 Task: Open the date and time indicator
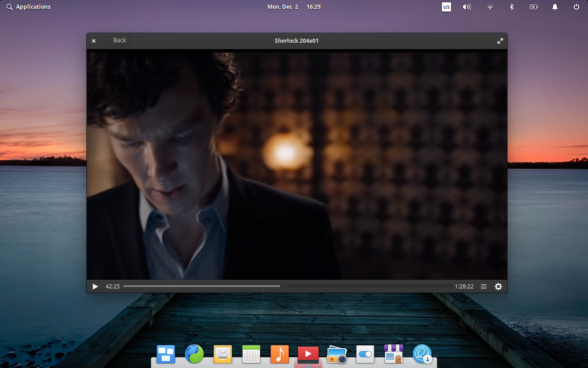pyautogui.click(x=294, y=7)
